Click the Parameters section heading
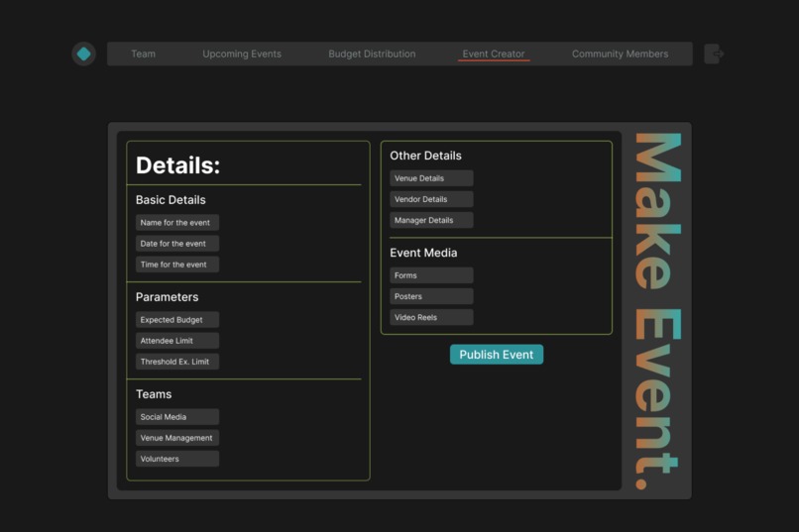 pos(168,297)
